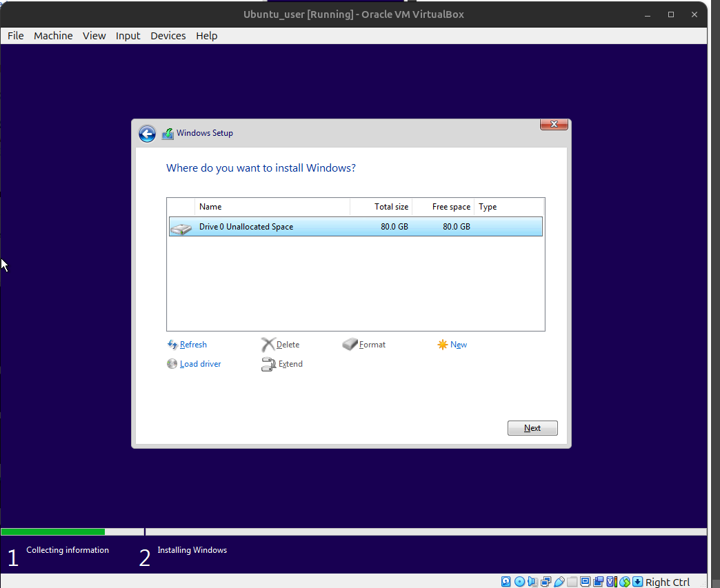Click the Refresh link
720x588 pixels.
(x=193, y=345)
